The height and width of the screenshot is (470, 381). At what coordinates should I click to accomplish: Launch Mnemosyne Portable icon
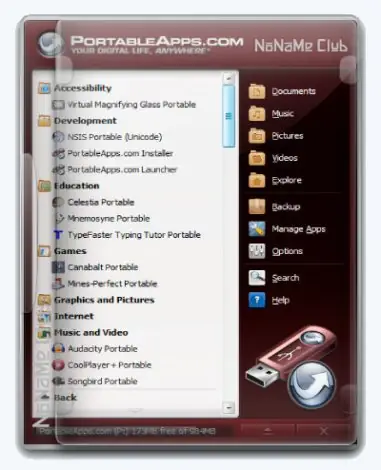[58, 218]
